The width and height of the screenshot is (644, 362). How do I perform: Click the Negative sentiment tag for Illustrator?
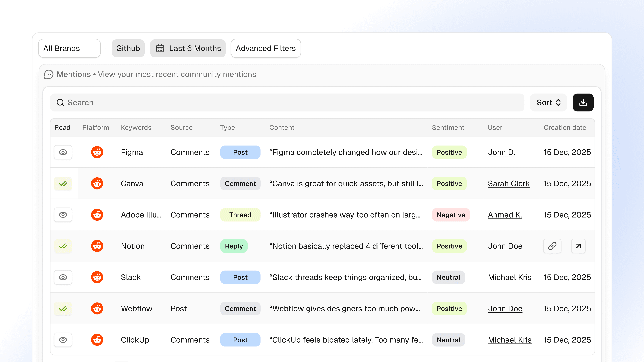451,215
